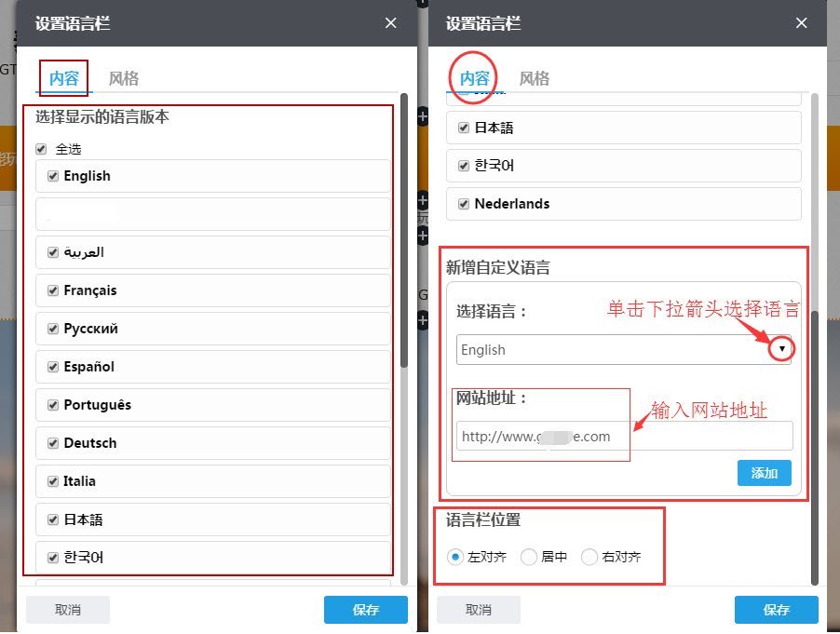
Task: Switch to the 内容 (Content) tab
Action: (62, 78)
